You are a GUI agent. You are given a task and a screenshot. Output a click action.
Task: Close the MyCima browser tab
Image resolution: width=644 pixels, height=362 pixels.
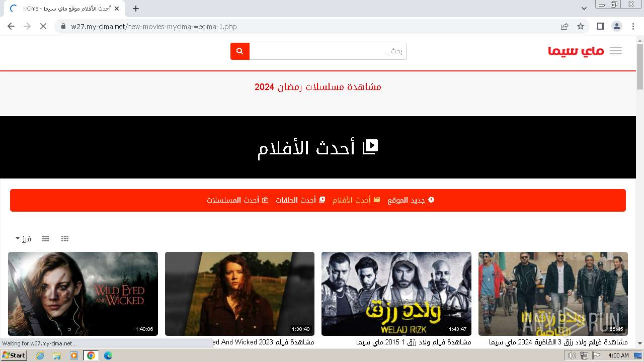(117, 9)
